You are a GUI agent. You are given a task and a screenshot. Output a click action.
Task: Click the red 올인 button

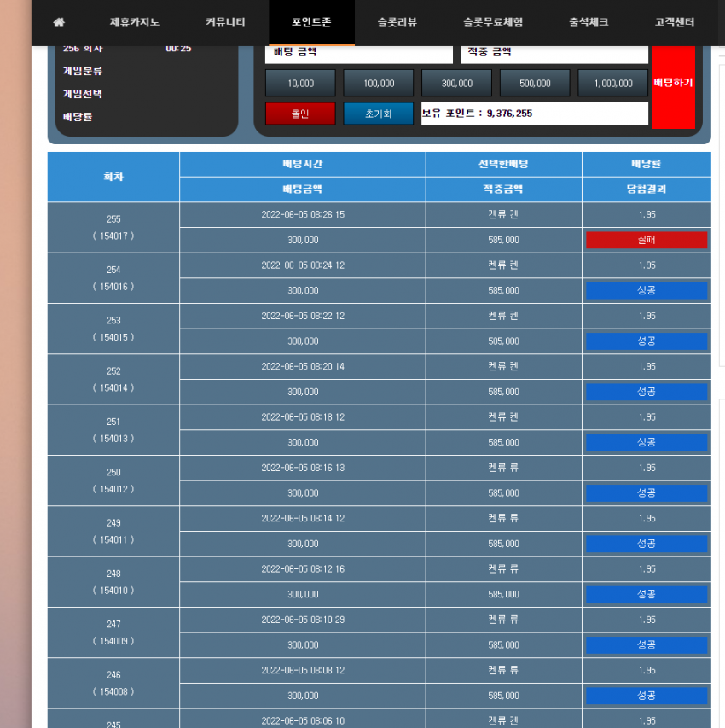(300, 114)
